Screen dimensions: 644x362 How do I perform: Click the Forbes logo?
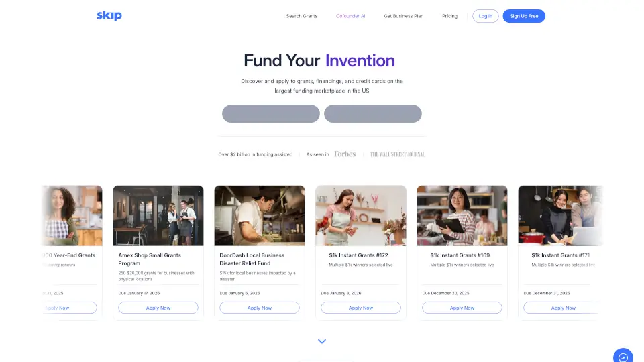pyautogui.click(x=345, y=154)
